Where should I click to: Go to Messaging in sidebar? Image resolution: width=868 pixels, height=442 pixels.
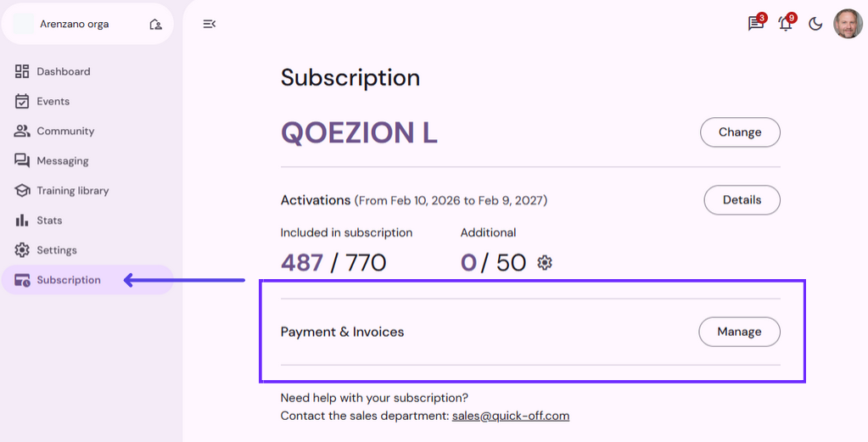[x=62, y=160]
